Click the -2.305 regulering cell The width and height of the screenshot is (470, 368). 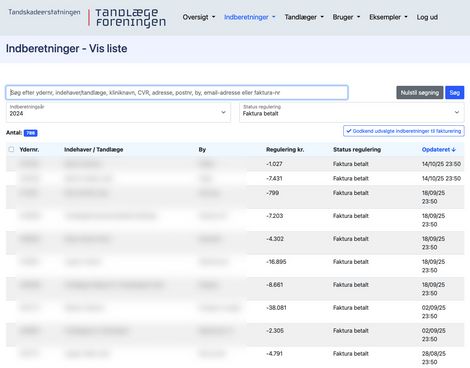coord(275,331)
